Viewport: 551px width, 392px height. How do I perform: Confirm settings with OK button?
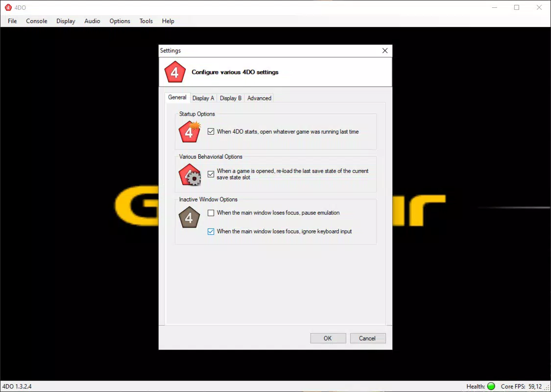(x=328, y=338)
